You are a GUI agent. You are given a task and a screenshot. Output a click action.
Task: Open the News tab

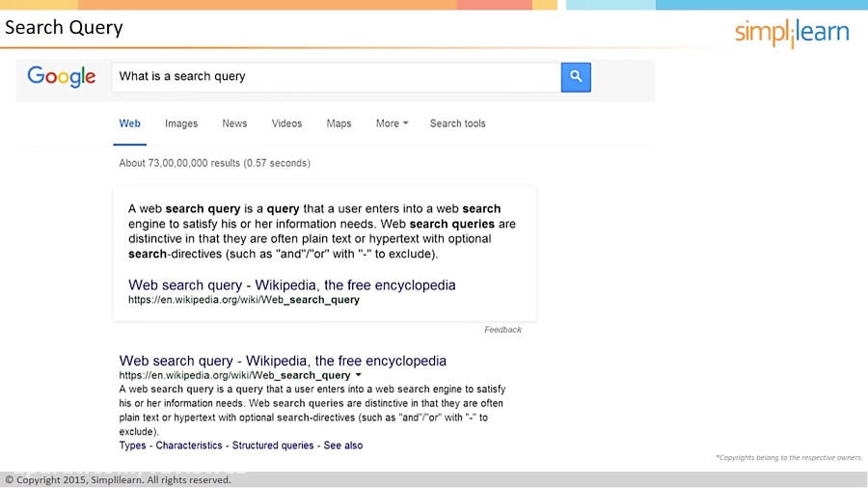(234, 123)
